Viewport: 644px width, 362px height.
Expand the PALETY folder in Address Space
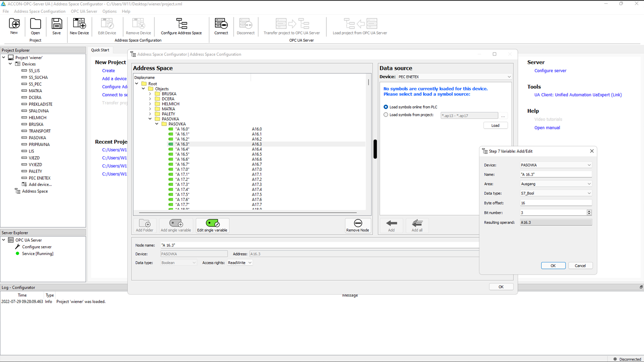click(x=150, y=114)
